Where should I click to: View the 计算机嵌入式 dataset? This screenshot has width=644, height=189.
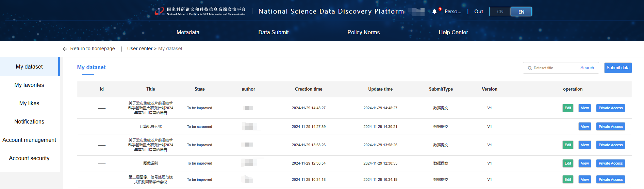584,127
